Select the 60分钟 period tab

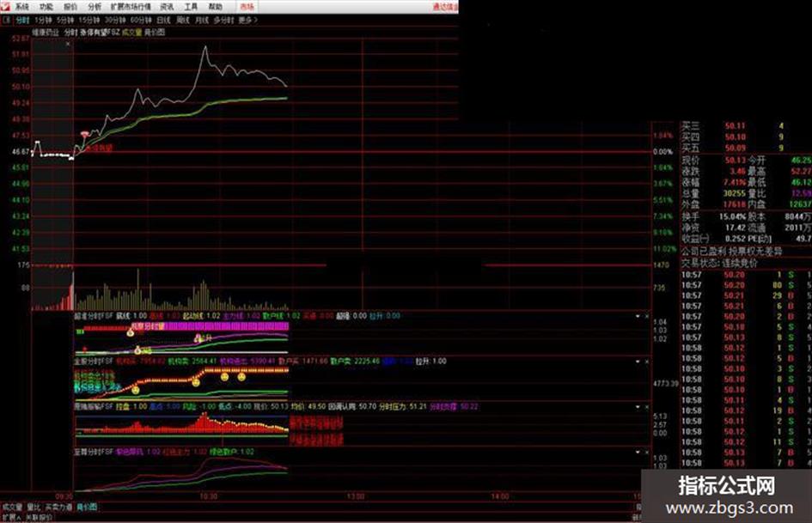tap(141, 21)
